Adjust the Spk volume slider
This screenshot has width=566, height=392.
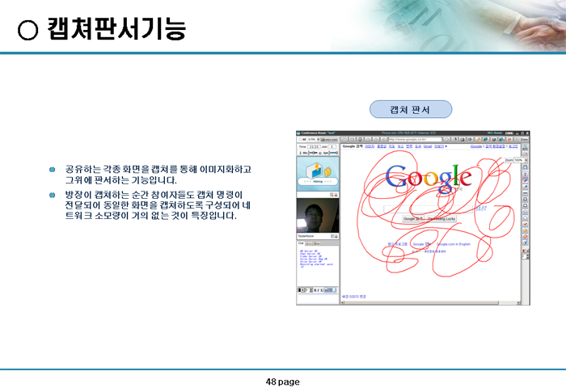point(333,153)
